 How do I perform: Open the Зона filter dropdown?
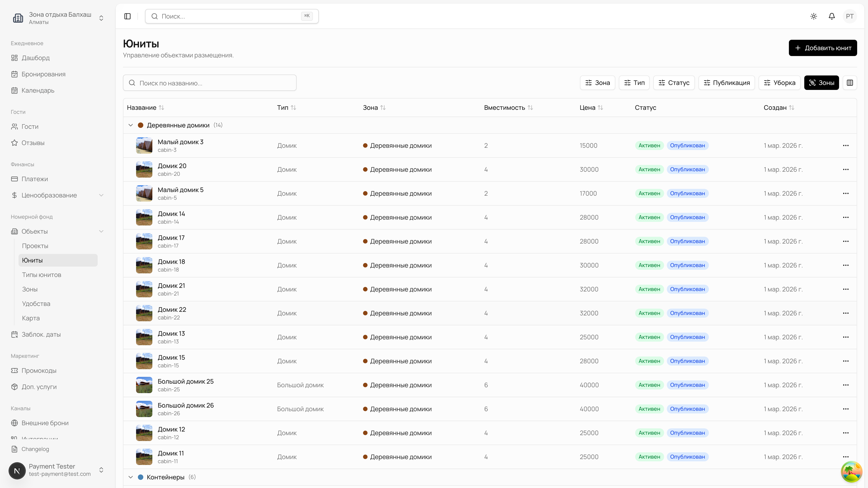click(597, 83)
